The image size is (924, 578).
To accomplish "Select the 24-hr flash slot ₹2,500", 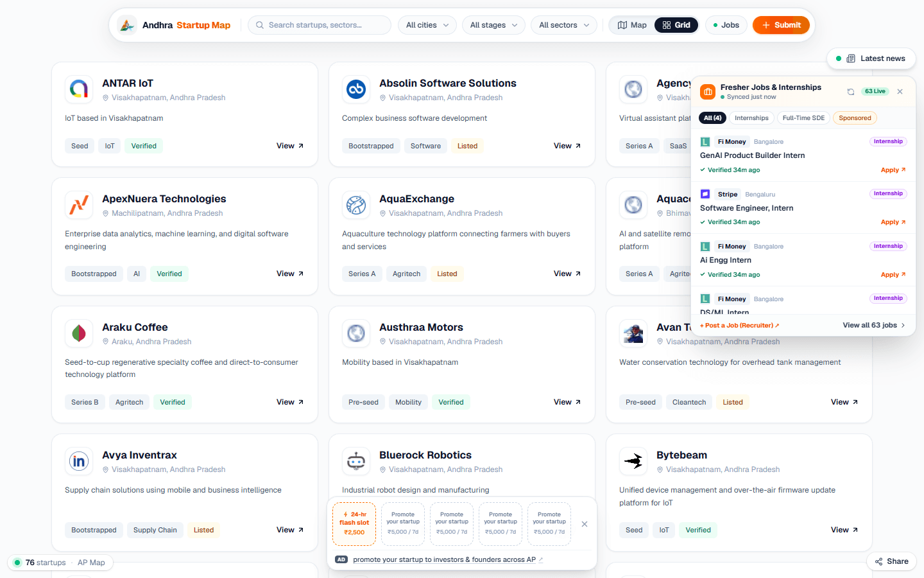I will [354, 523].
